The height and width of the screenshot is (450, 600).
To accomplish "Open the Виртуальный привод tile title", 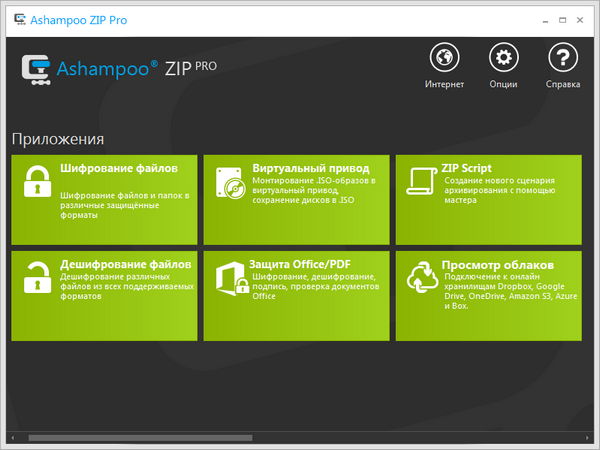I will [311, 168].
